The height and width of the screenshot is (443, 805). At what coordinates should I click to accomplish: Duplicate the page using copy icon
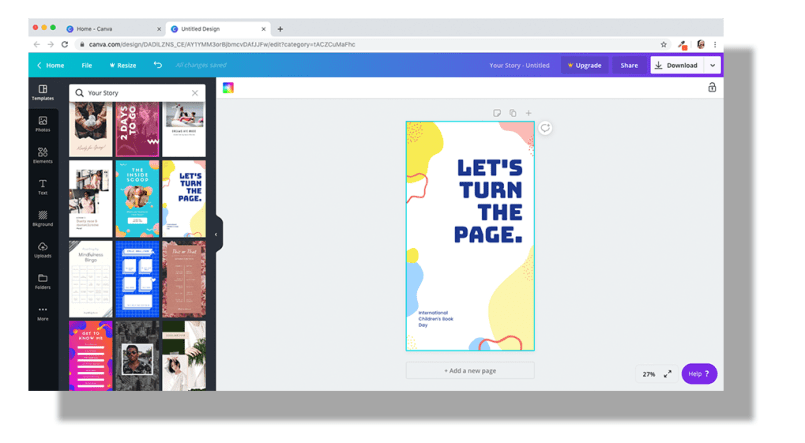[513, 113]
